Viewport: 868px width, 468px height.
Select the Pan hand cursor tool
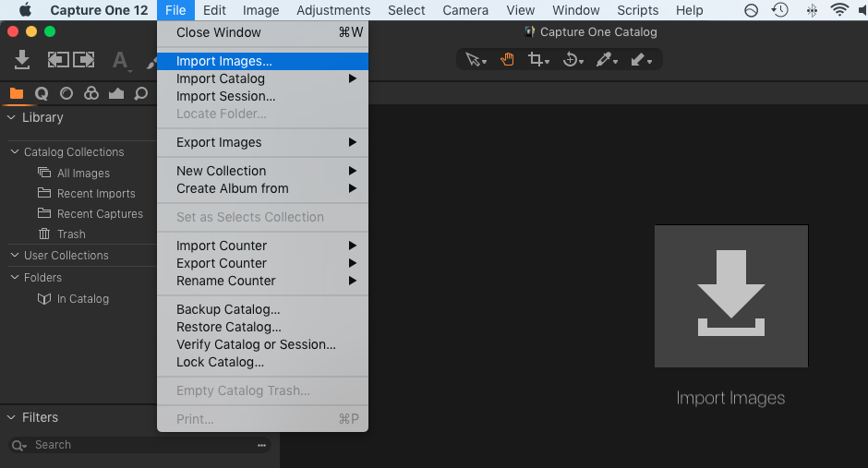[x=507, y=60]
